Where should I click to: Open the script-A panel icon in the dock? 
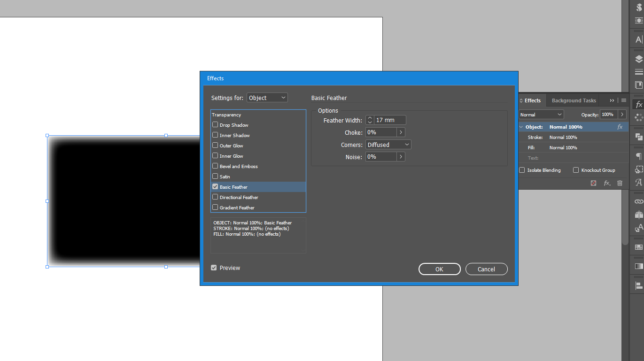coord(639,183)
